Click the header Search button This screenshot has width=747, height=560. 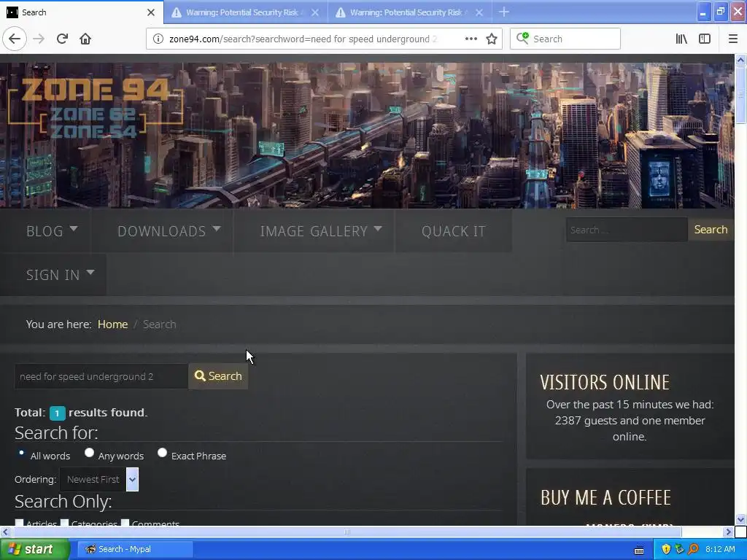click(x=711, y=230)
